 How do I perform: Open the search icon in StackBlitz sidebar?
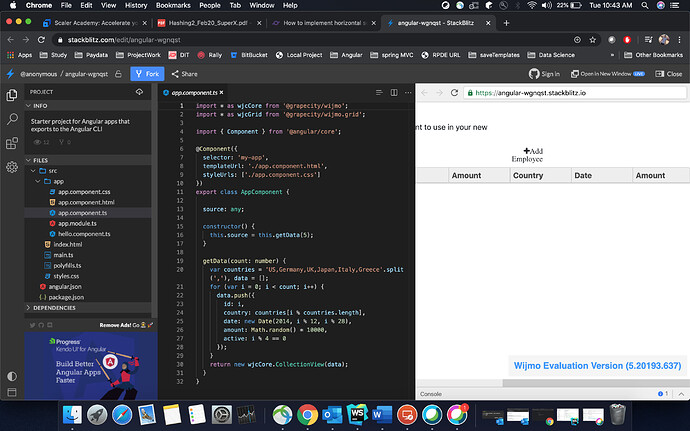[12, 119]
